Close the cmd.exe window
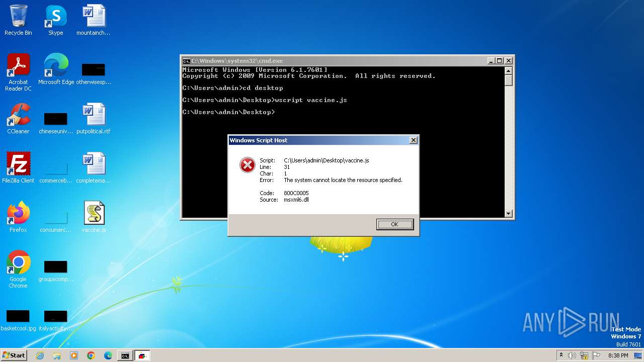 (x=508, y=61)
